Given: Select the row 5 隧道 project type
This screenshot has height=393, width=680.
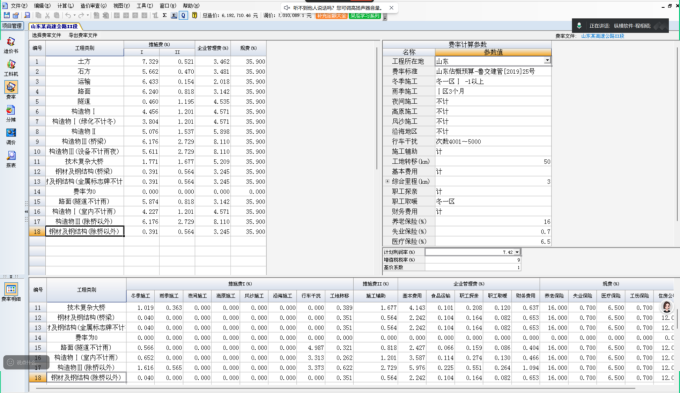Looking at the screenshot, I should click(x=84, y=102).
